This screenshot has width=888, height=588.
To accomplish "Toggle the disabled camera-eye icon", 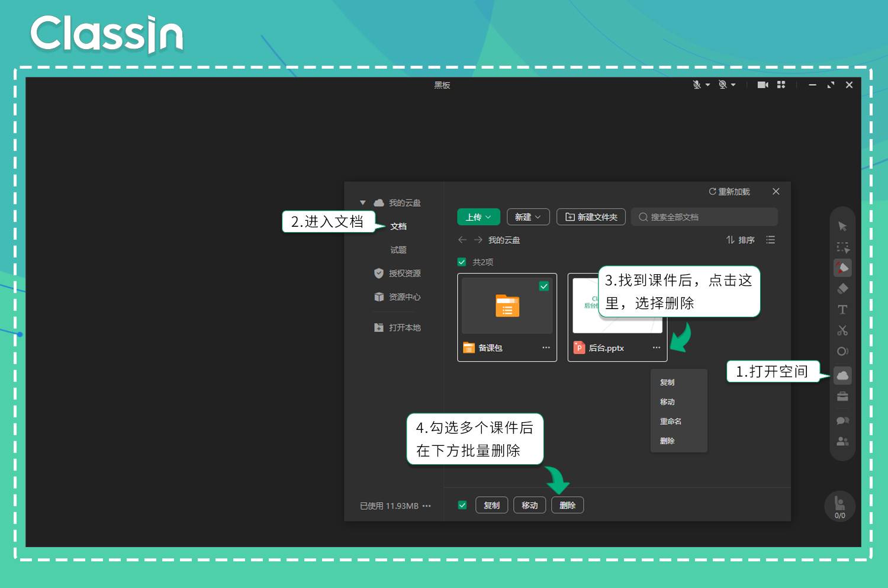I will point(722,85).
